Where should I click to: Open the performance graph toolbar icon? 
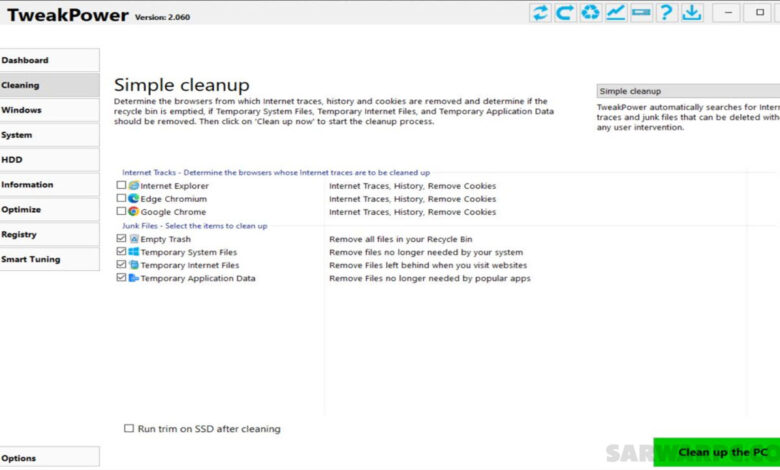[x=616, y=12]
